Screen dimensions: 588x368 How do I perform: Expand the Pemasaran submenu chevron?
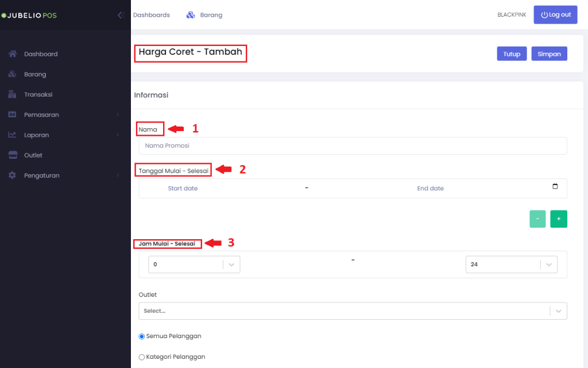[118, 114]
